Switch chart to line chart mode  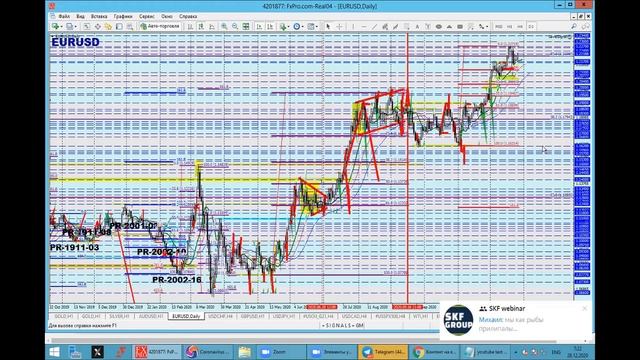coord(211,27)
